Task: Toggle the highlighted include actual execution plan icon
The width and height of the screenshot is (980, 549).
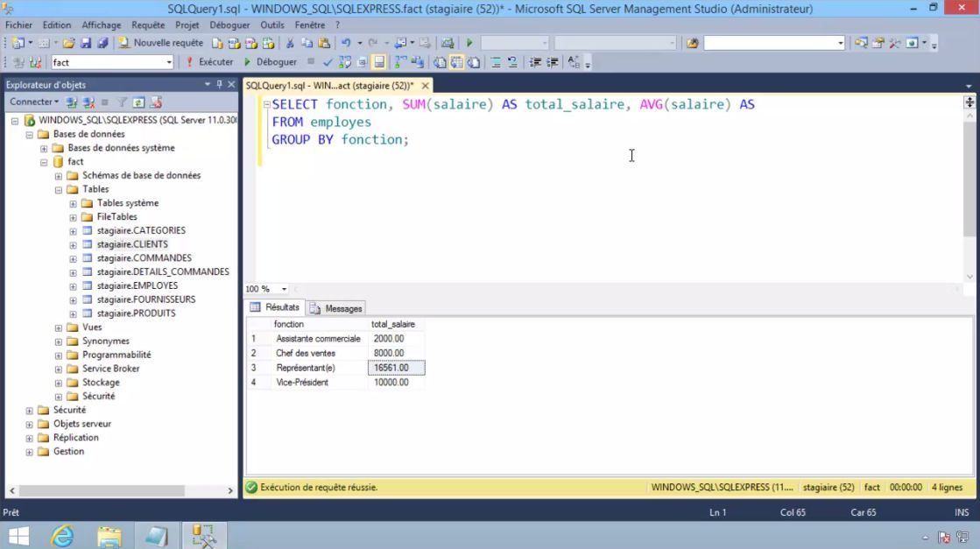Action: click(x=378, y=62)
